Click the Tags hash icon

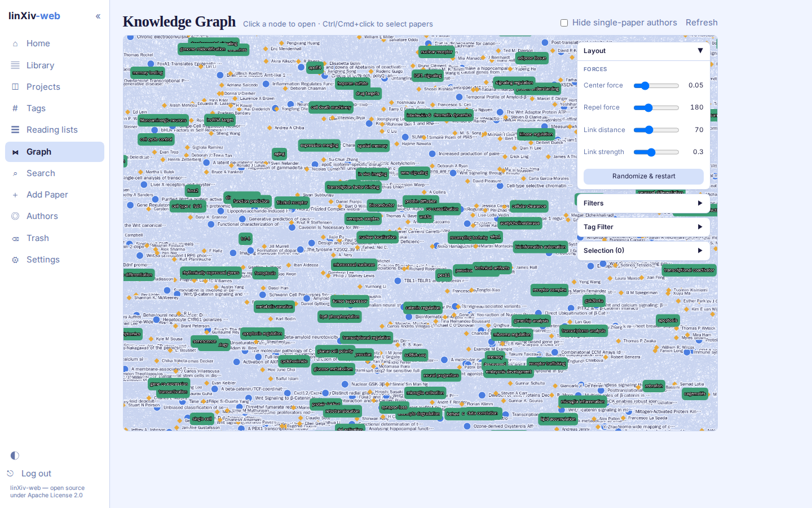[x=15, y=108]
